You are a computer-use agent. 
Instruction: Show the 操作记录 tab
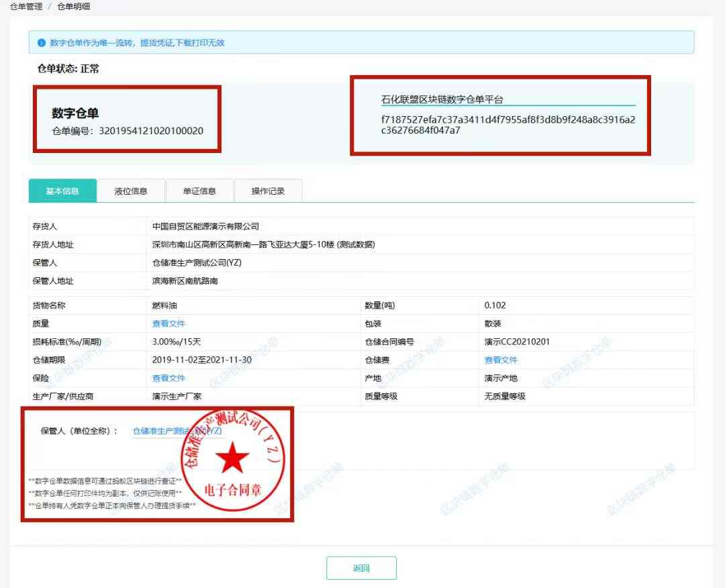click(x=268, y=191)
